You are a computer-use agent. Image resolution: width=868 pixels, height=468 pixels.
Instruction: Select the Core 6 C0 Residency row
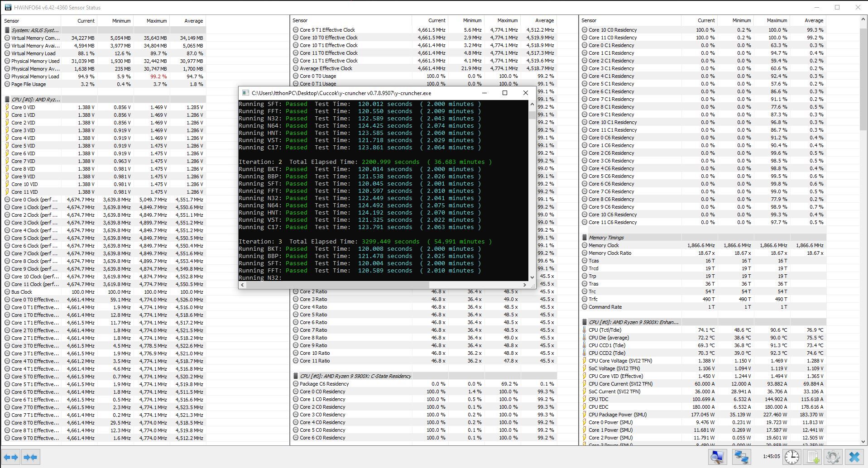click(x=424, y=438)
